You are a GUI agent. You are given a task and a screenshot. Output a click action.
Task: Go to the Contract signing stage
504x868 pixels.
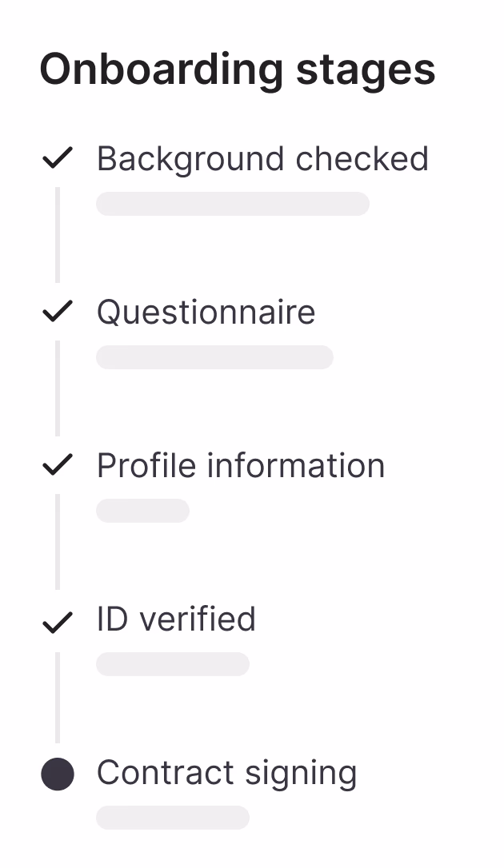[x=226, y=773]
